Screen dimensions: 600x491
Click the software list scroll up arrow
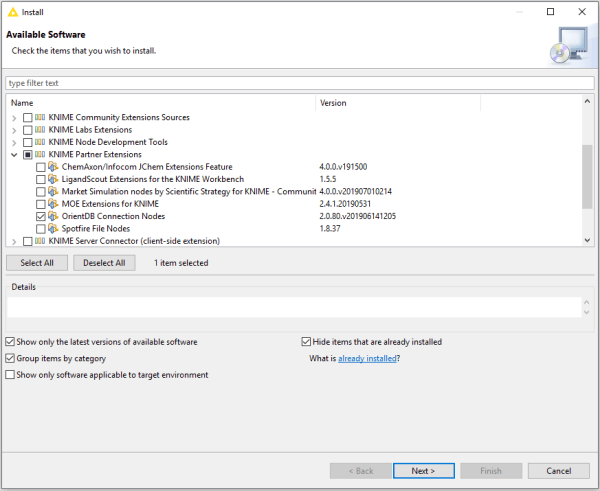pyautogui.click(x=587, y=101)
